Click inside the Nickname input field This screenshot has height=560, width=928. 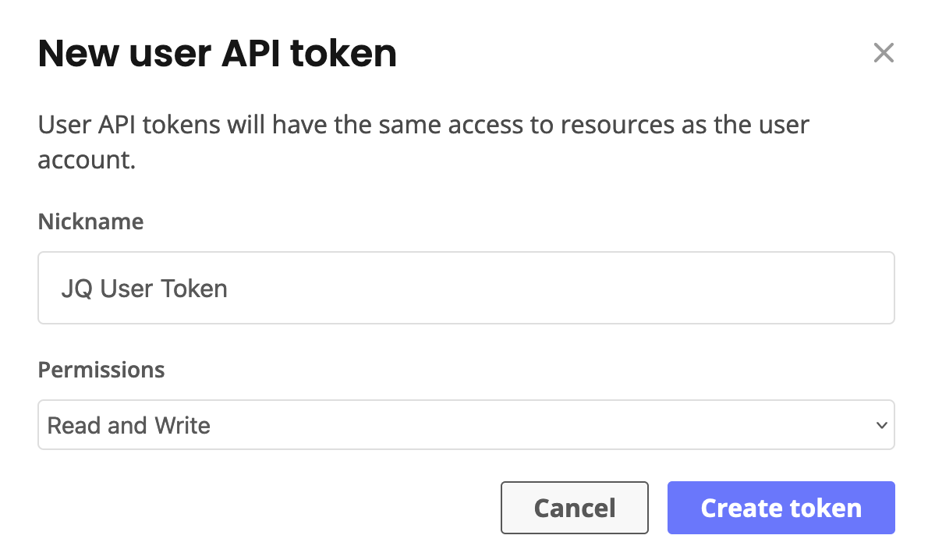[466, 288]
